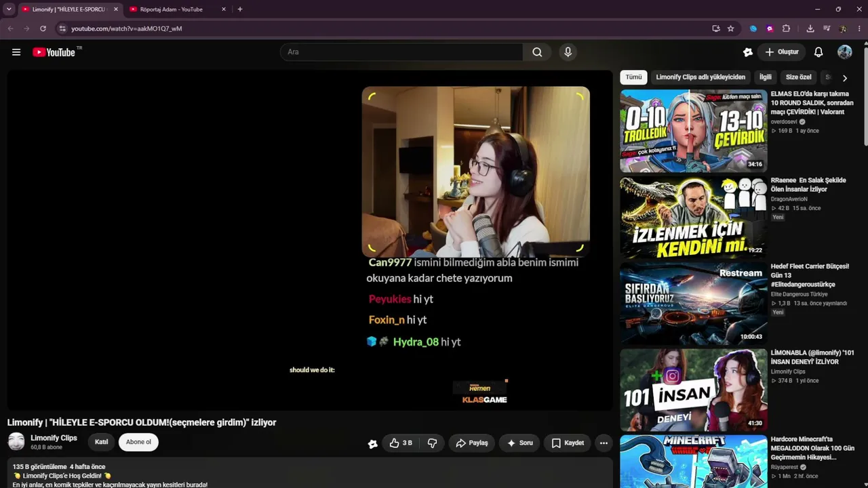This screenshot has width=868, height=488.
Task: Open the browser profile avatar
Action: coord(843,28)
